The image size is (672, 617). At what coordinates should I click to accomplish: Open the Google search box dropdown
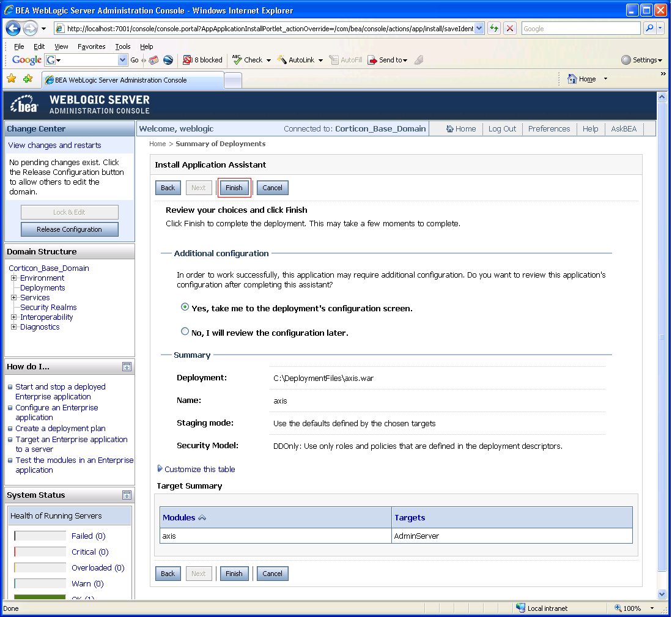(124, 60)
